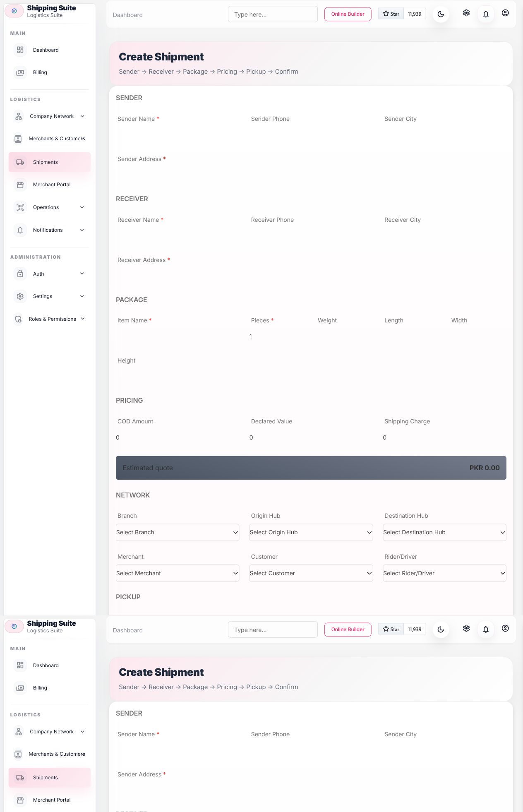Select Merchant Portal label in the upper sidebar copy

52,185
